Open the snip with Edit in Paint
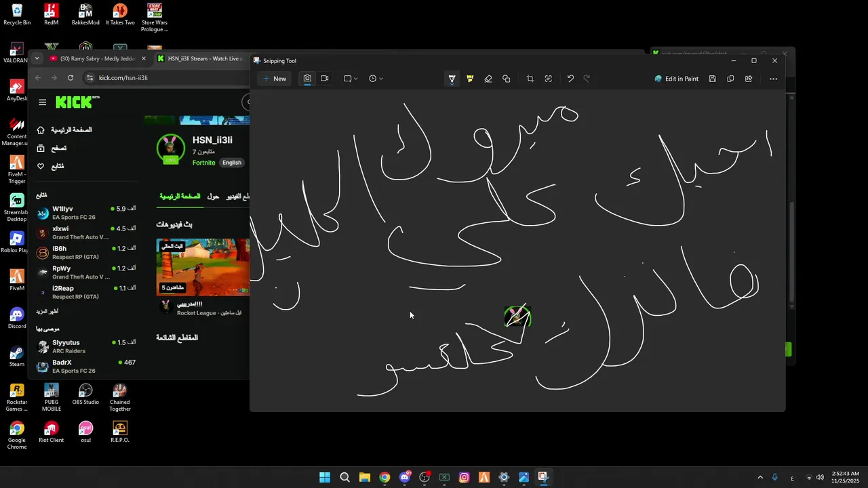The width and height of the screenshot is (868, 488). click(677, 79)
